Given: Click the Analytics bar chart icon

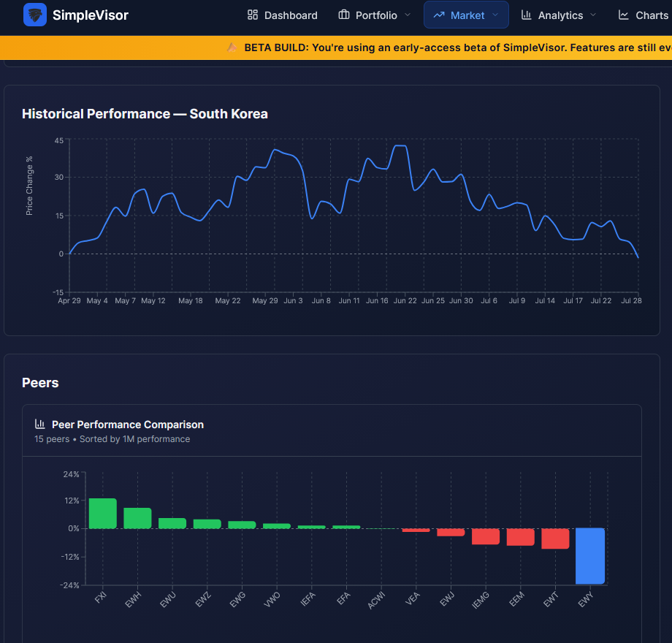Looking at the screenshot, I should pos(527,15).
